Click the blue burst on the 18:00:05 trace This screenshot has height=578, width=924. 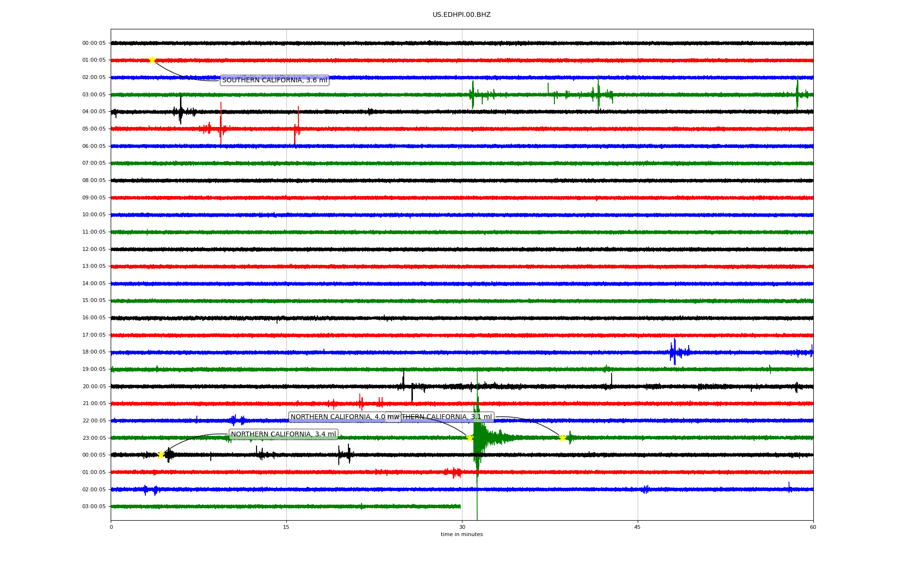click(x=674, y=352)
